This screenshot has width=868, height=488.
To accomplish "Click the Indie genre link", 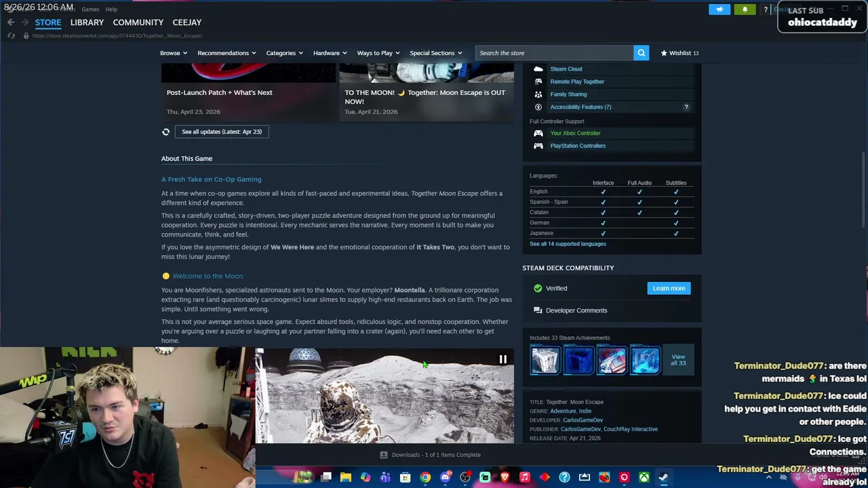I will click(585, 411).
